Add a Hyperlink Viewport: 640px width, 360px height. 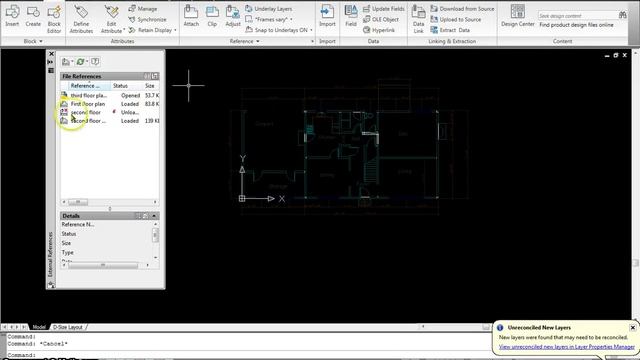pyautogui.click(x=379, y=30)
